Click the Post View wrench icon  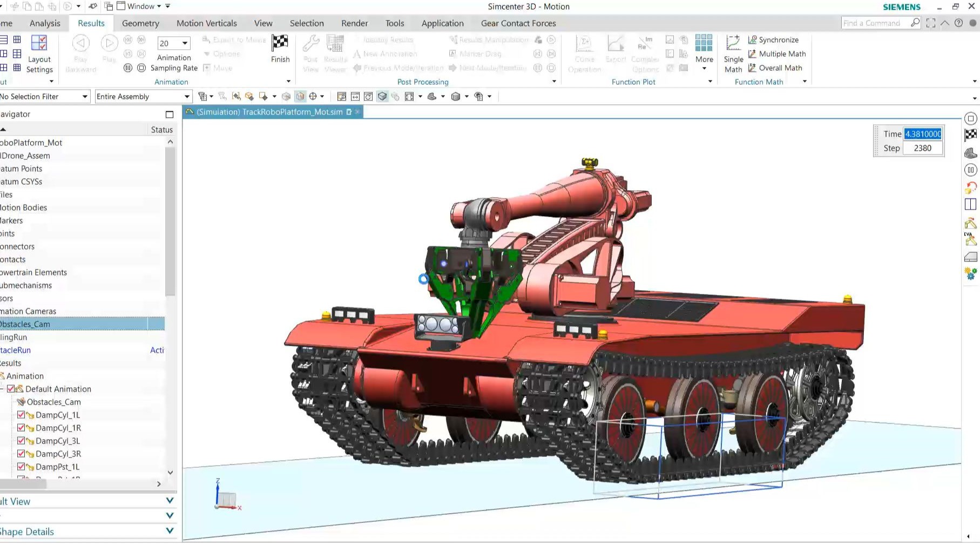[310, 43]
